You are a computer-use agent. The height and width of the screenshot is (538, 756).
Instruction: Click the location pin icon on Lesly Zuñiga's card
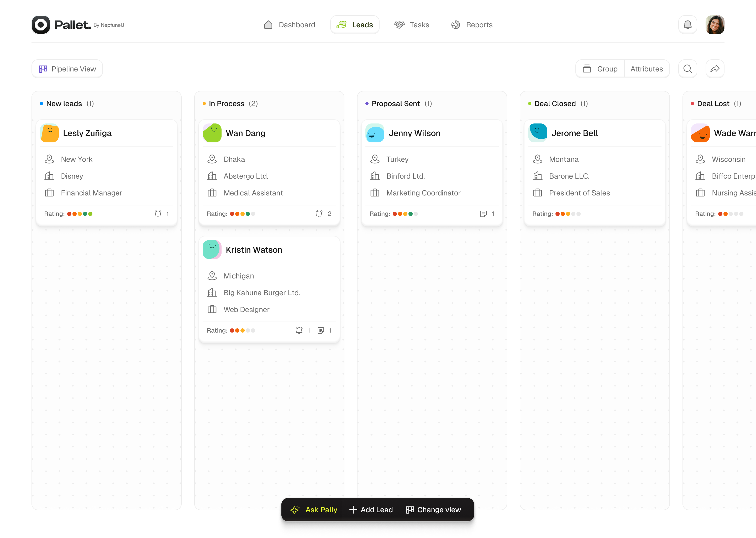(x=49, y=159)
